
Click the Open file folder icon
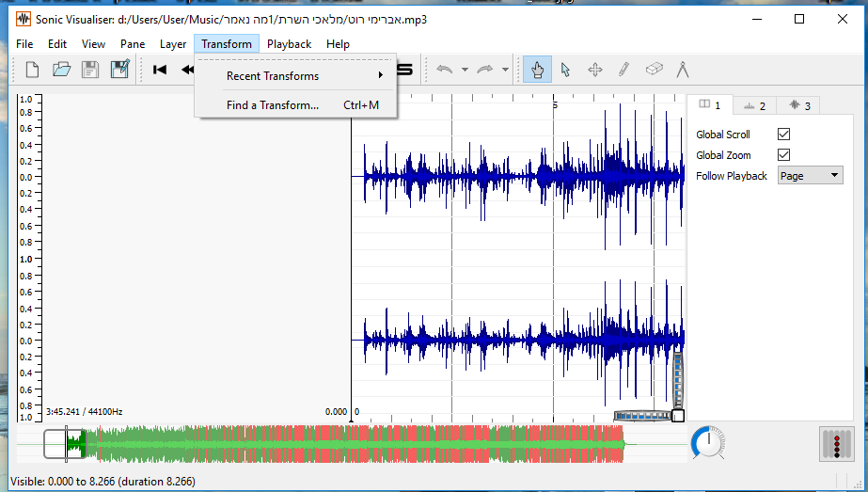[x=61, y=70]
